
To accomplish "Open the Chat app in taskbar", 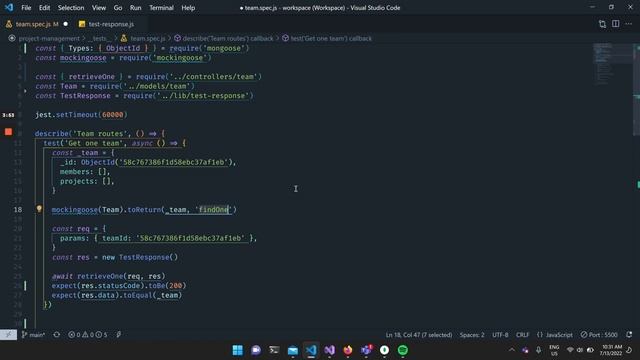I will click(256, 350).
